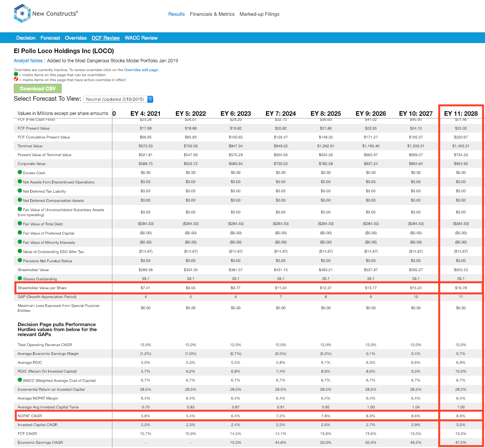Click the NOPAT CAGR row label
485x448 pixels.
click(x=30, y=416)
